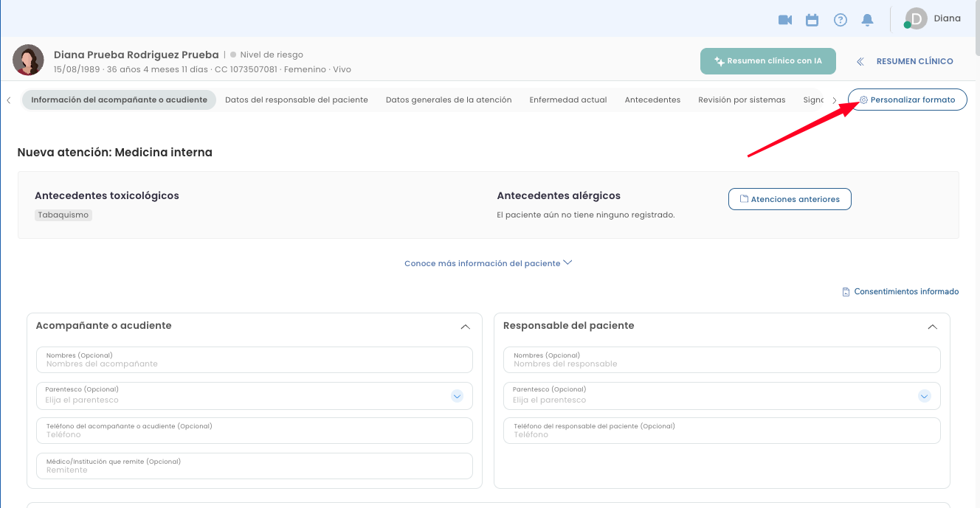Open acompañante Parentesco dropdown
This screenshot has width=980, height=508.
tap(457, 396)
